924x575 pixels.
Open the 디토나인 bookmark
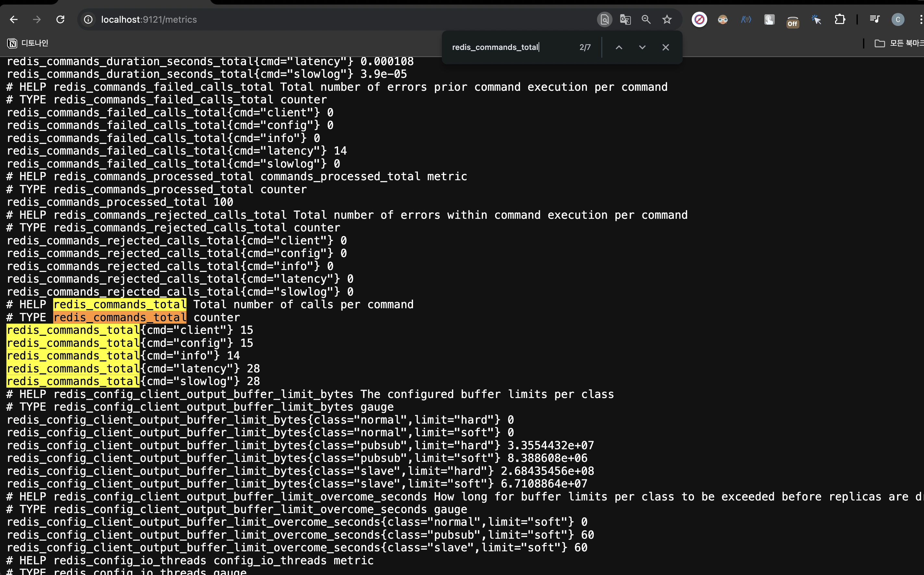[28, 43]
